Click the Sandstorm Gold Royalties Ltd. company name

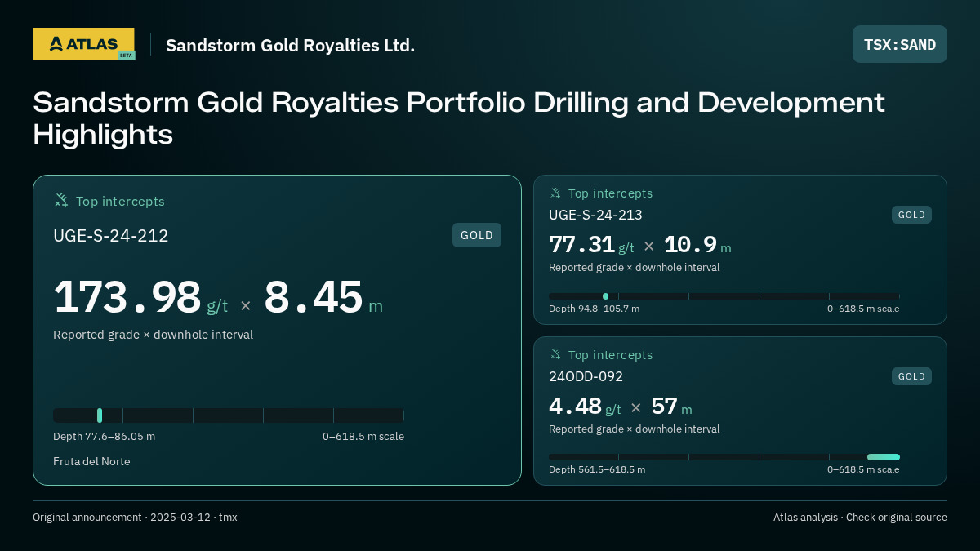tap(290, 45)
